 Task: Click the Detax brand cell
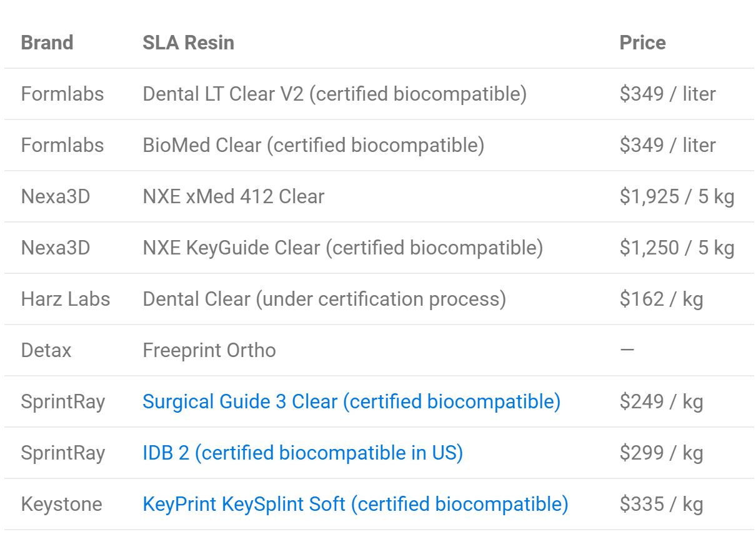click(x=46, y=350)
